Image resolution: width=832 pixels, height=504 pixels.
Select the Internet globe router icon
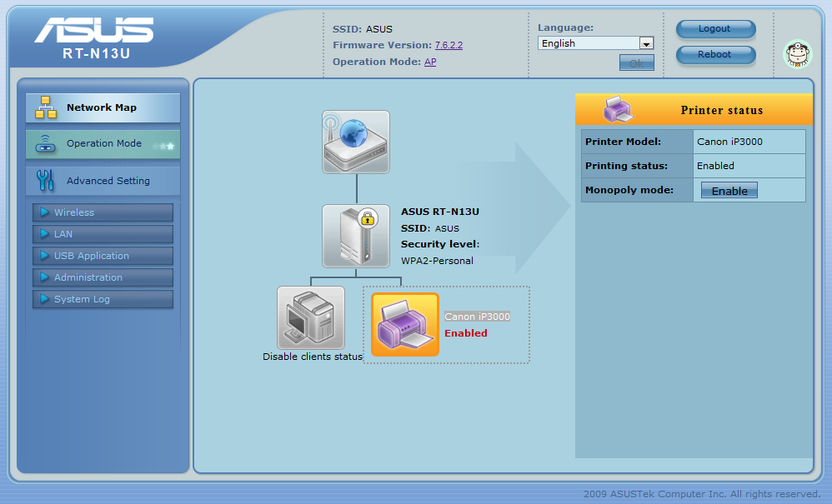click(x=356, y=142)
